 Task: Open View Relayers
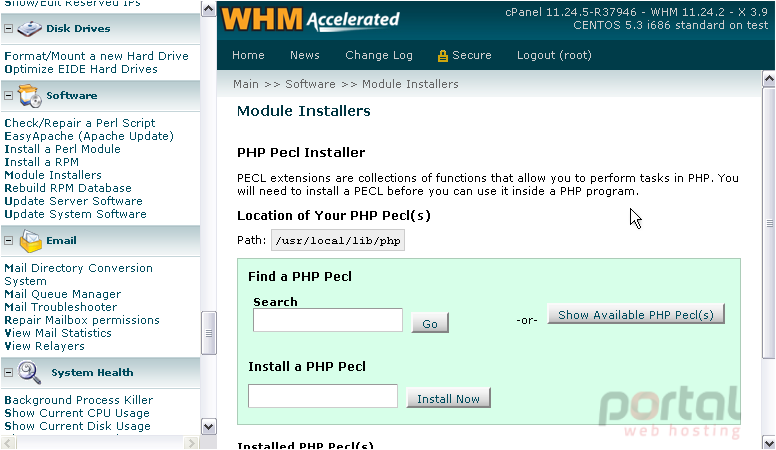[x=45, y=346]
